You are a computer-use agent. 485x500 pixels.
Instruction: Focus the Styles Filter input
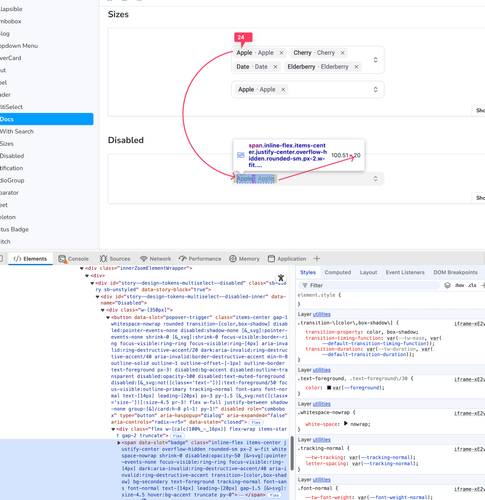[369, 285]
